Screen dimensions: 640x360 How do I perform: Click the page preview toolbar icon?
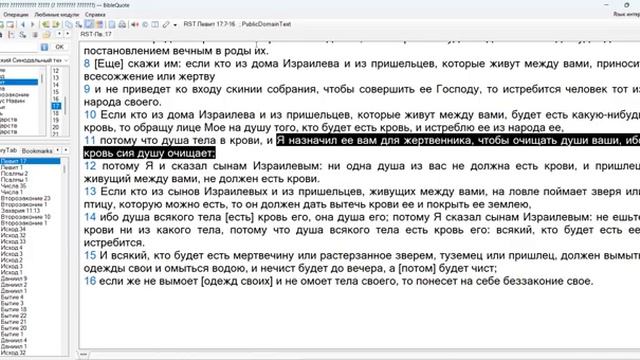pyautogui.click(x=112, y=24)
